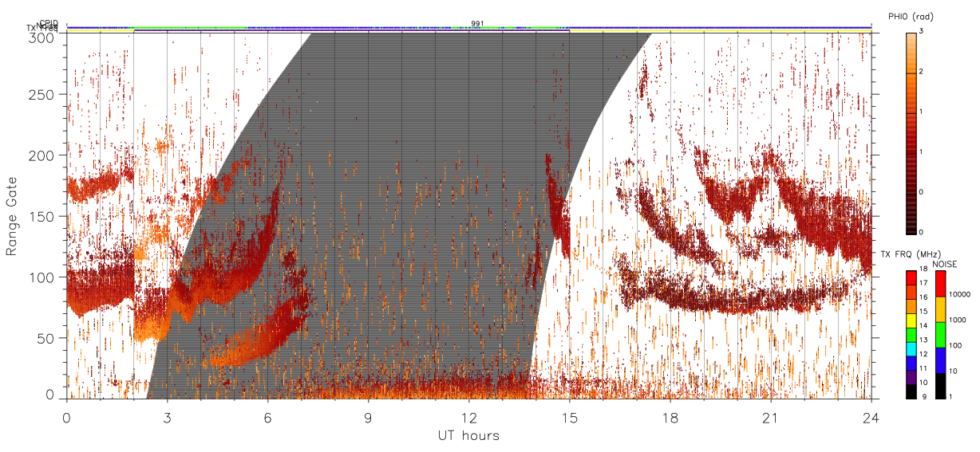This screenshot has width=980, height=452.
Task: Click the cyan swatch in TX FRQ legend
Action: [x=911, y=348]
